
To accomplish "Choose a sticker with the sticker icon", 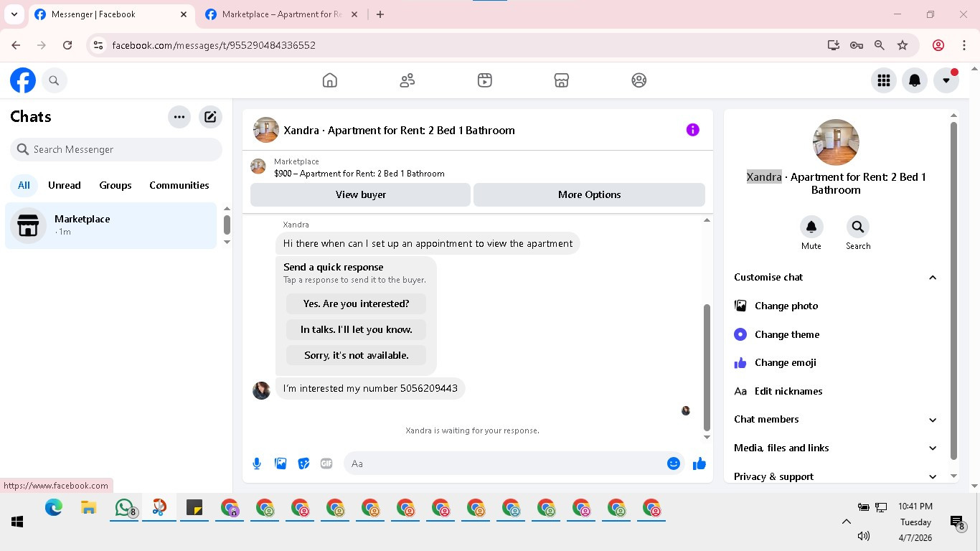I will 303,463.
